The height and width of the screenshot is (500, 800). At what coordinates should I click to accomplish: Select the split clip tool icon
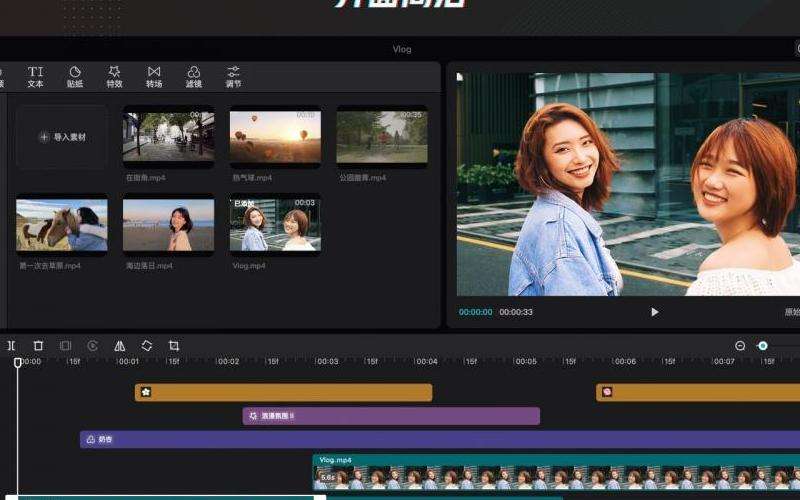[11, 346]
